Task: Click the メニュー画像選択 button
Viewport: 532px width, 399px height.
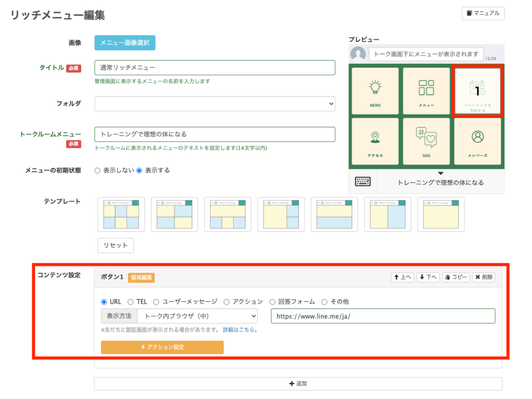Action: pyautogui.click(x=125, y=43)
